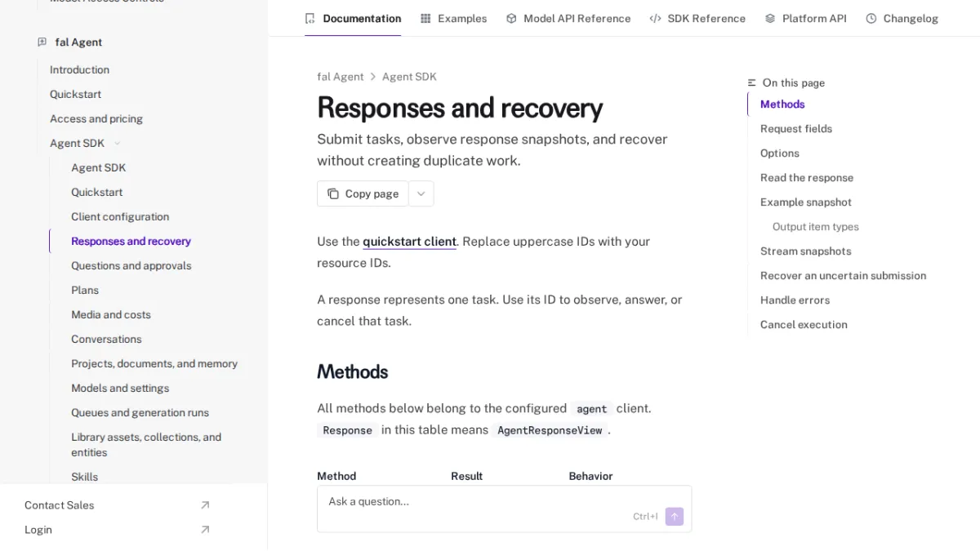The width and height of the screenshot is (980, 551).
Task: Jump to Handle errors section
Action: pyautogui.click(x=795, y=300)
